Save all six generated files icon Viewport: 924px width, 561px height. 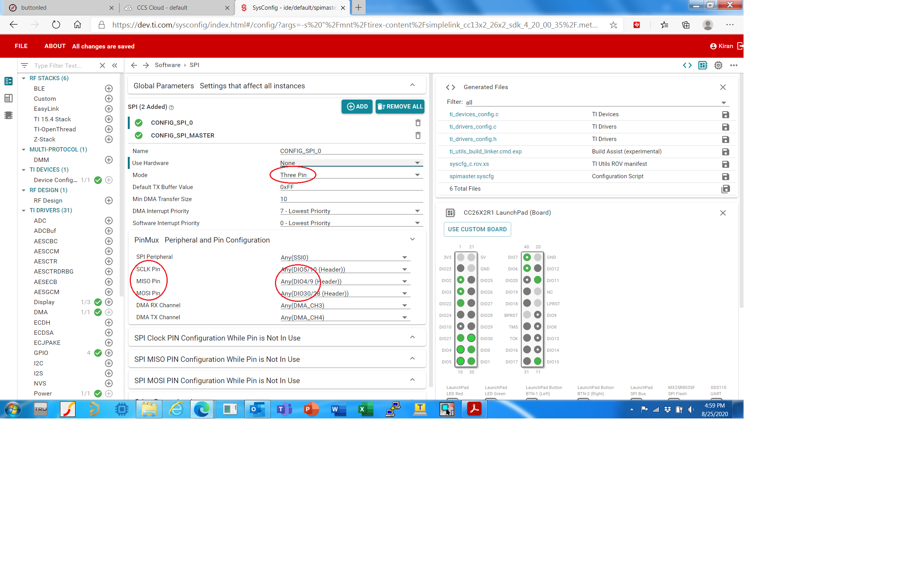725,189
